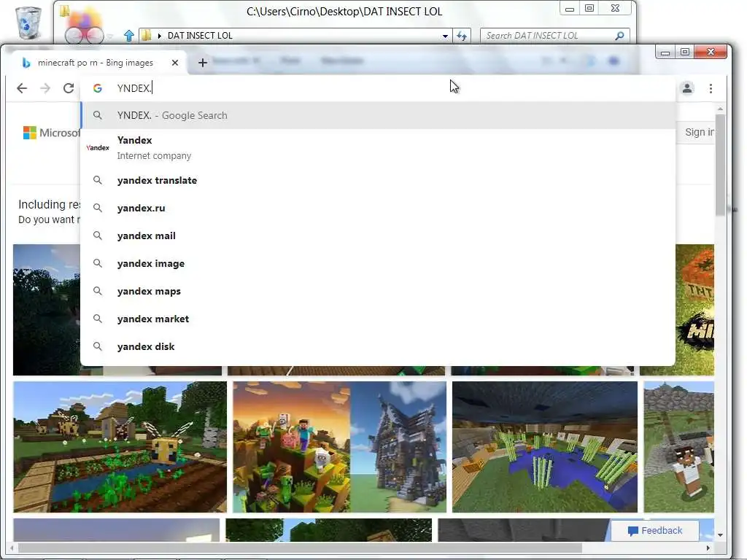
Task: Click the horizontal scrollbar left arrow
Action: tap(12, 548)
